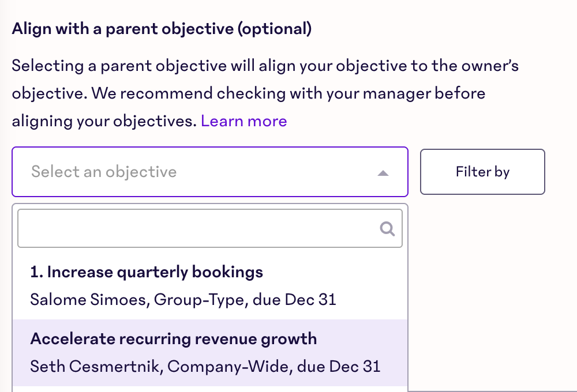Collapse the objective list using the caret arrow

pyautogui.click(x=383, y=172)
